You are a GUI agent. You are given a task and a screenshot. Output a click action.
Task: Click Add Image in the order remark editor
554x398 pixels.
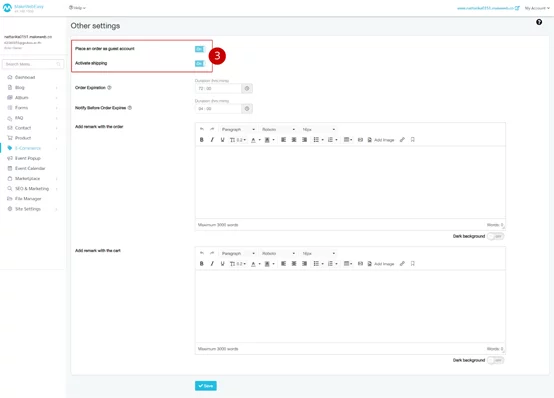(381, 140)
